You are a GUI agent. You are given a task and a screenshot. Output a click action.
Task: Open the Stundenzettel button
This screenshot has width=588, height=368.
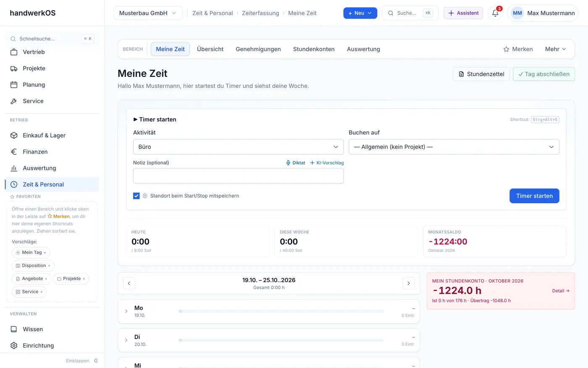click(x=481, y=74)
